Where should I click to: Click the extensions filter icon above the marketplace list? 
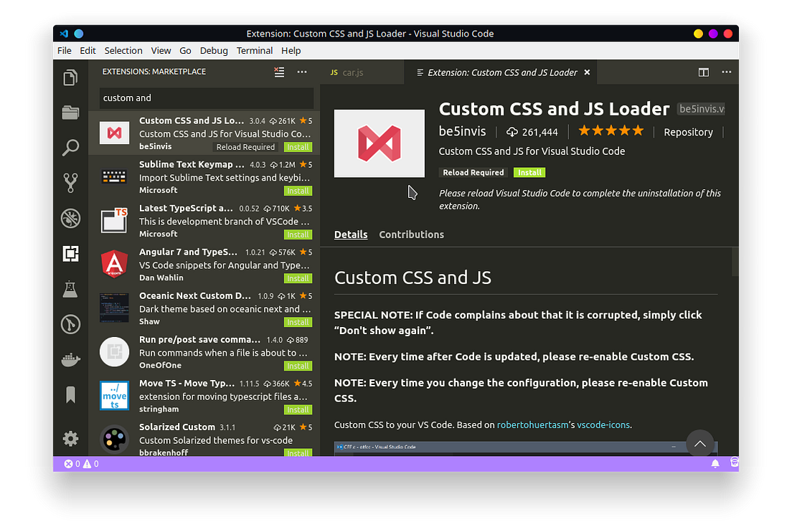coord(278,72)
